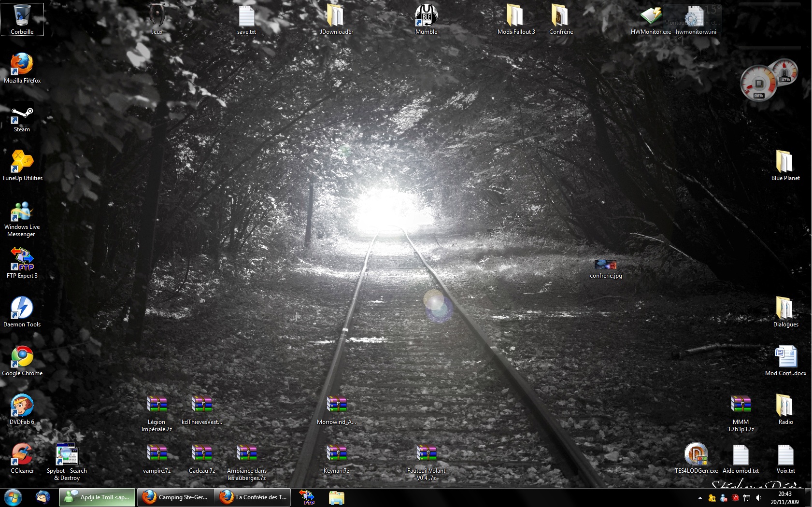Open the Windows Live Messenger desktop shortcut
The width and height of the screenshot is (812, 507).
click(x=22, y=220)
